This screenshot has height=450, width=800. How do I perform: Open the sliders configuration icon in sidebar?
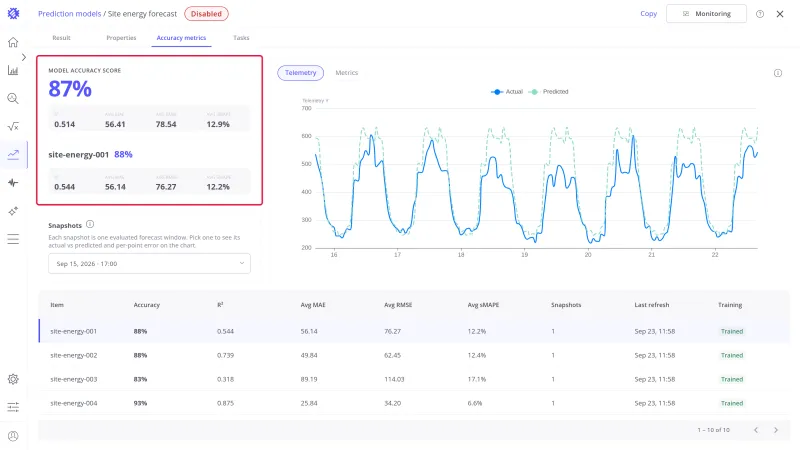pos(13,407)
